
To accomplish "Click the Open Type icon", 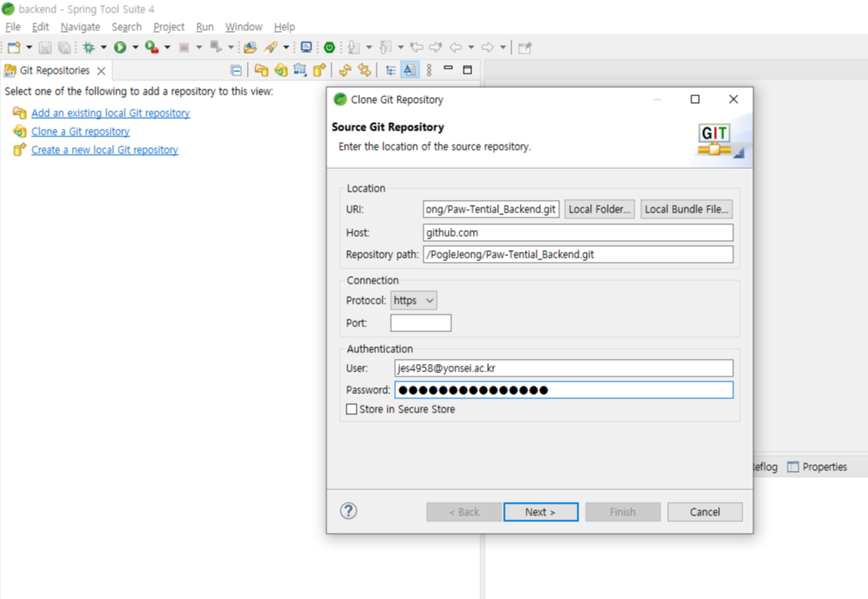I will pos(250,48).
